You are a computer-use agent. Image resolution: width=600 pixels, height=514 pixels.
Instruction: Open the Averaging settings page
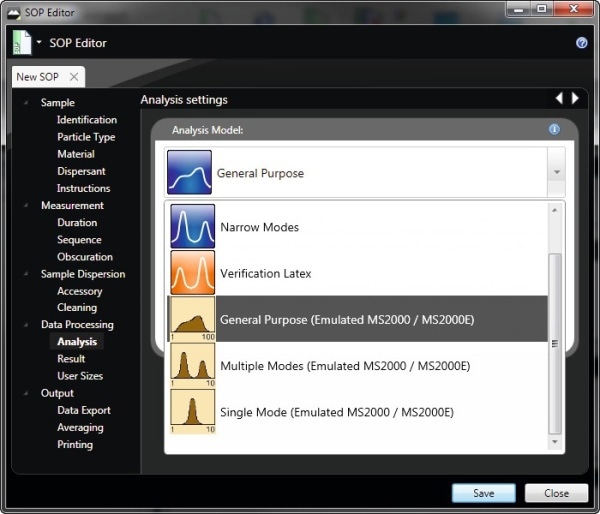click(x=80, y=428)
